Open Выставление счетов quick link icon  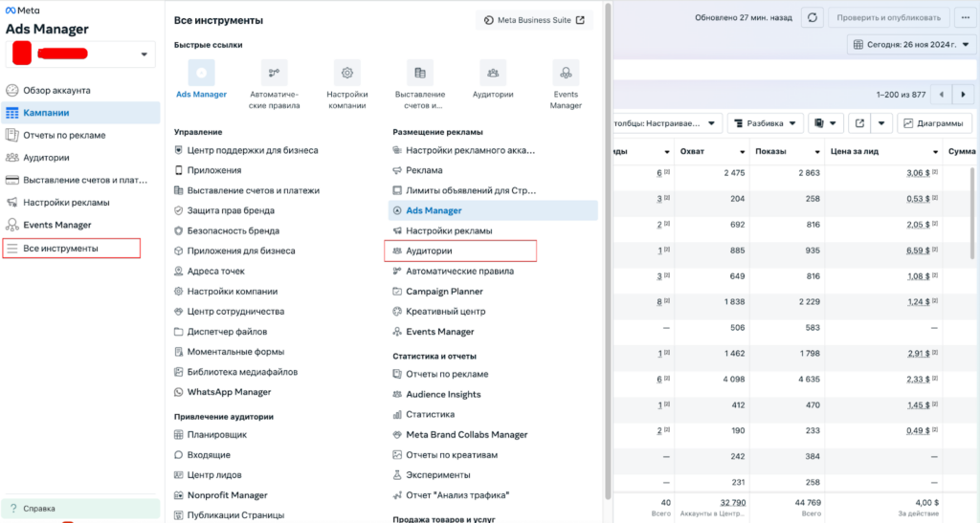click(420, 73)
